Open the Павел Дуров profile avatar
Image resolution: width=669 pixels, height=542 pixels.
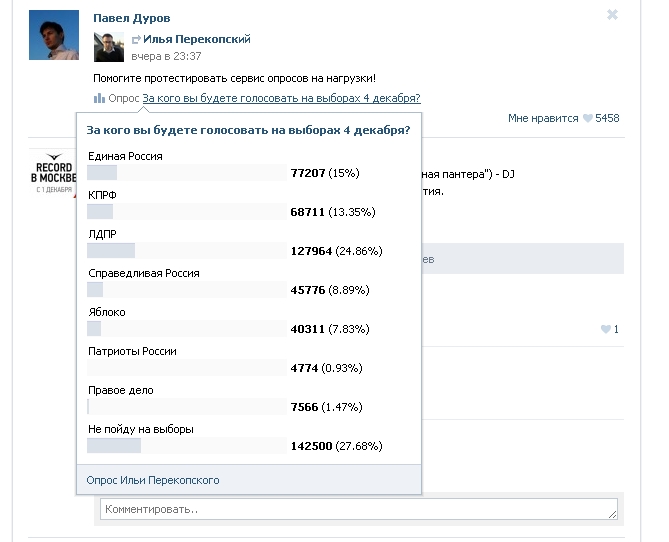click(54, 35)
